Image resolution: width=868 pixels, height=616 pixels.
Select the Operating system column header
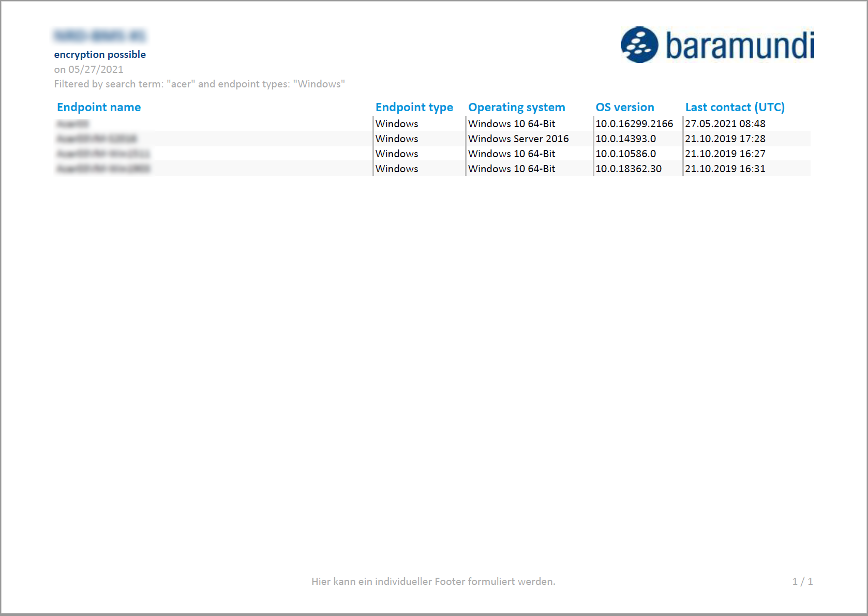(516, 107)
